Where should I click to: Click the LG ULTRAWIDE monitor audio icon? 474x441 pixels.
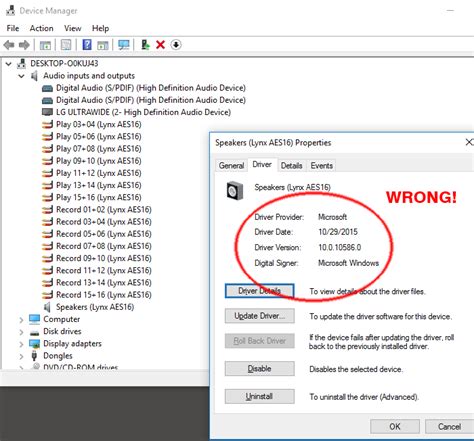pos(47,112)
